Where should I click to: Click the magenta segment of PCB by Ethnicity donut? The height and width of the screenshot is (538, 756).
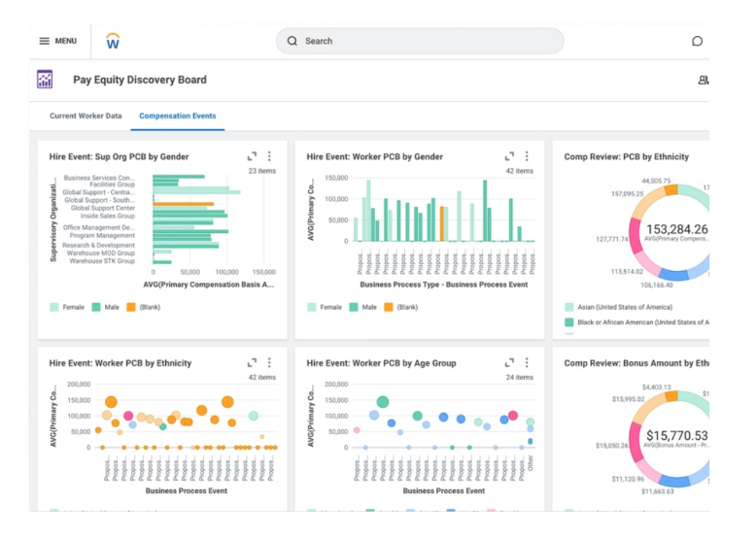[636, 237]
